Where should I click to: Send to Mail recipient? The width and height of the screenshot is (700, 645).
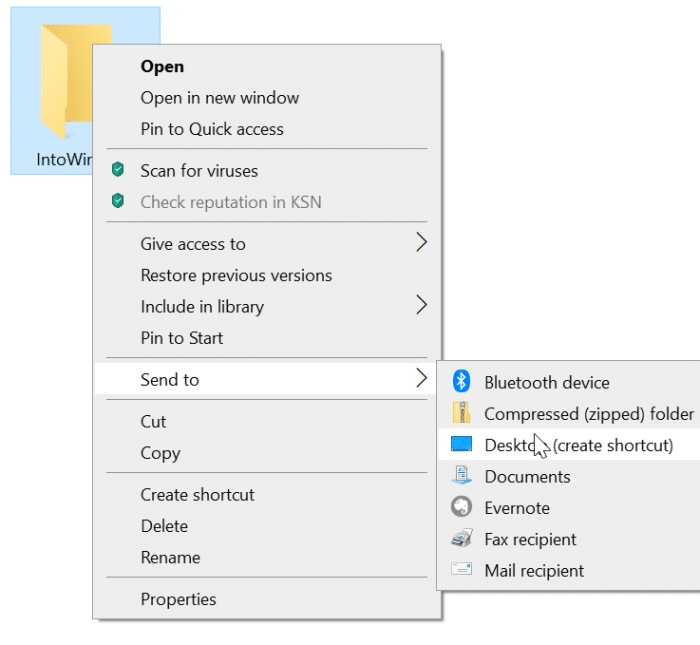coord(569,570)
